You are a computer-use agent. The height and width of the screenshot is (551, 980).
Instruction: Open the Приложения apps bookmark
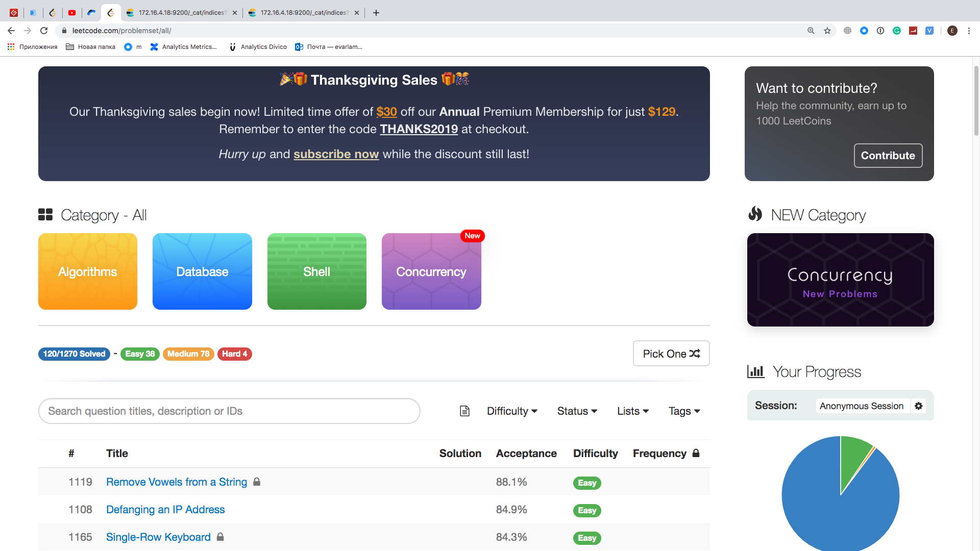pyautogui.click(x=32, y=47)
